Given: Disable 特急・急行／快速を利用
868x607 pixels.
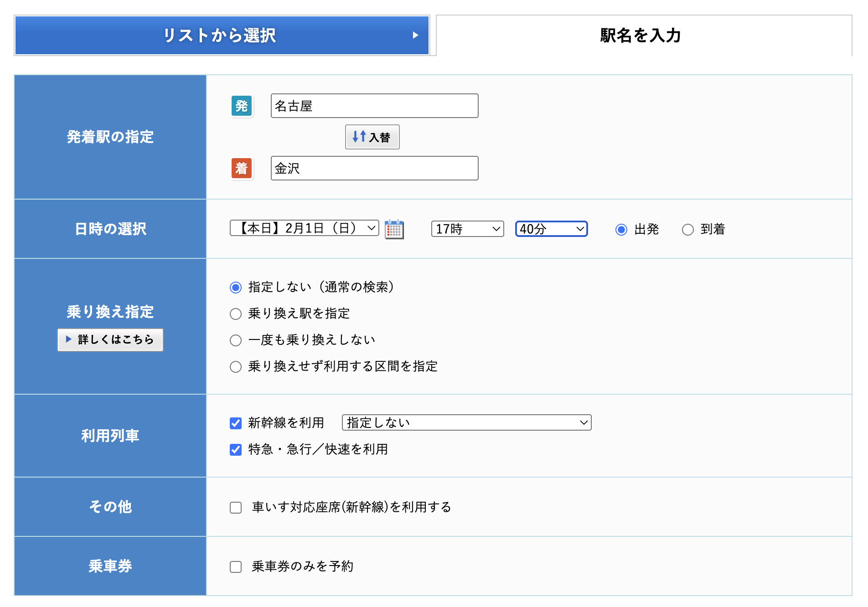Looking at the screenshot, I should [235, 450].
